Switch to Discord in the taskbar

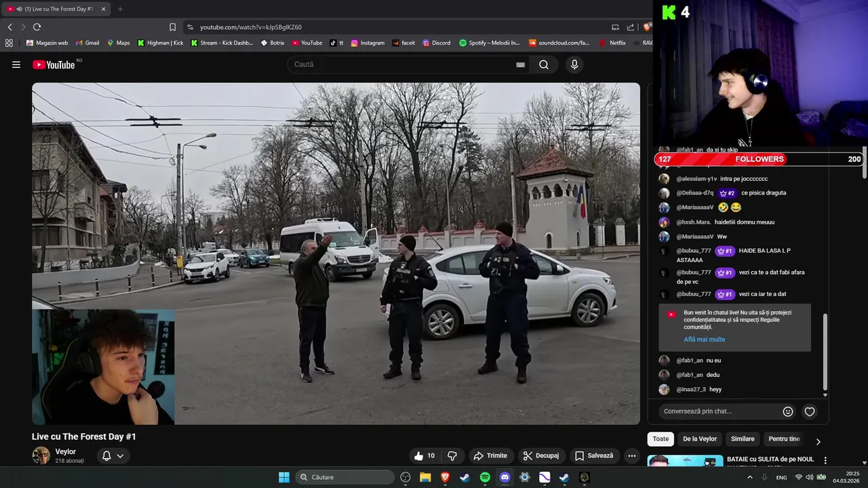click(x=505, y=477)
